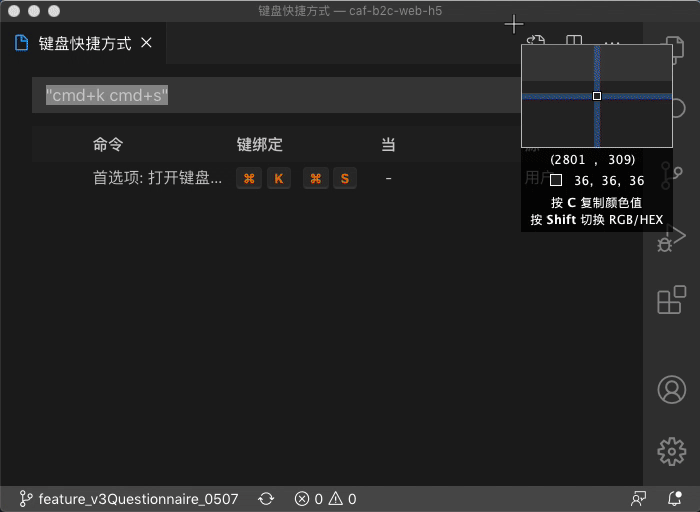Open the Run and Debug view
The height and width of the screenshot is (512, 700).
click(x=671, y=238)
